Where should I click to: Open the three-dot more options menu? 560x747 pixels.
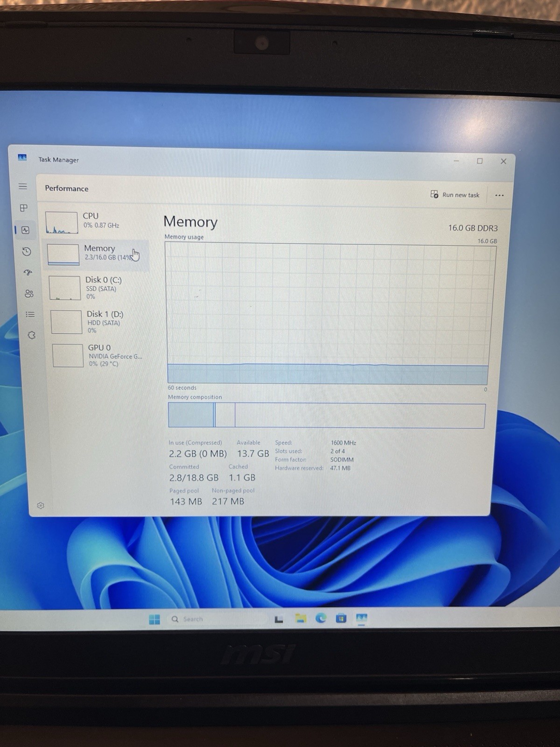(x=499, y=195)
